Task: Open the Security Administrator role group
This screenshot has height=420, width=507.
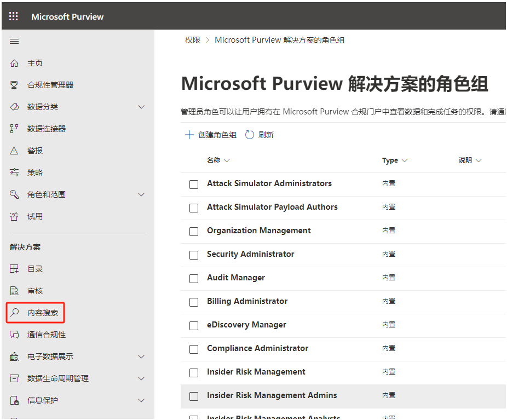Action: pyautogui.click(x=251, y=254)
